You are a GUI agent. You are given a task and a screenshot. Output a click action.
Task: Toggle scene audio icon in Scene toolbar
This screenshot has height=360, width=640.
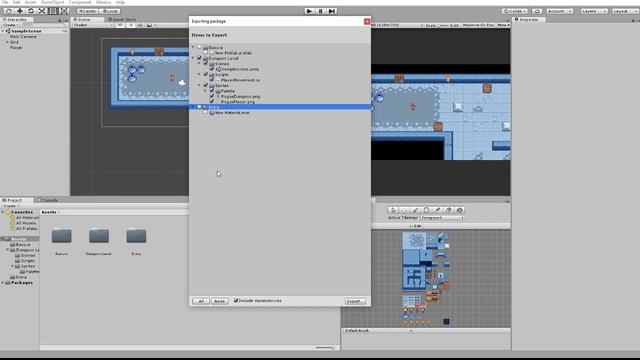pyautogui.click(x=140, y=25)
